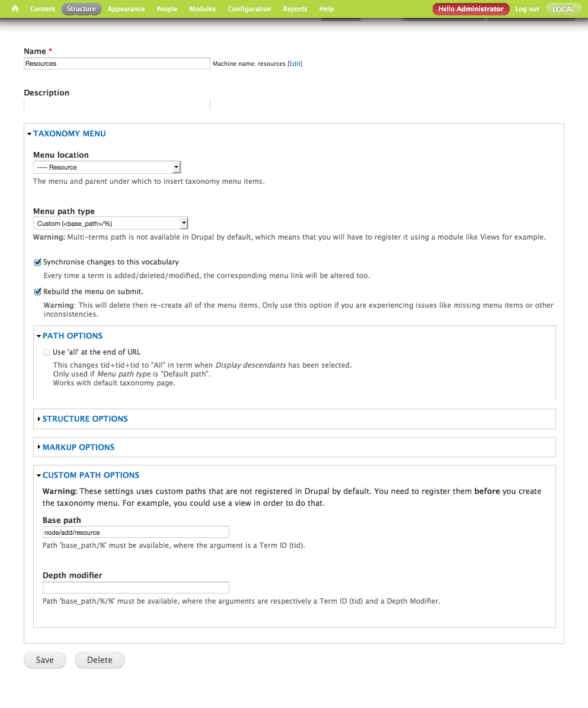Viewport: 588px width, 708px height.
Task: Go to the Configuration menu
Action: tap(249, 9)
